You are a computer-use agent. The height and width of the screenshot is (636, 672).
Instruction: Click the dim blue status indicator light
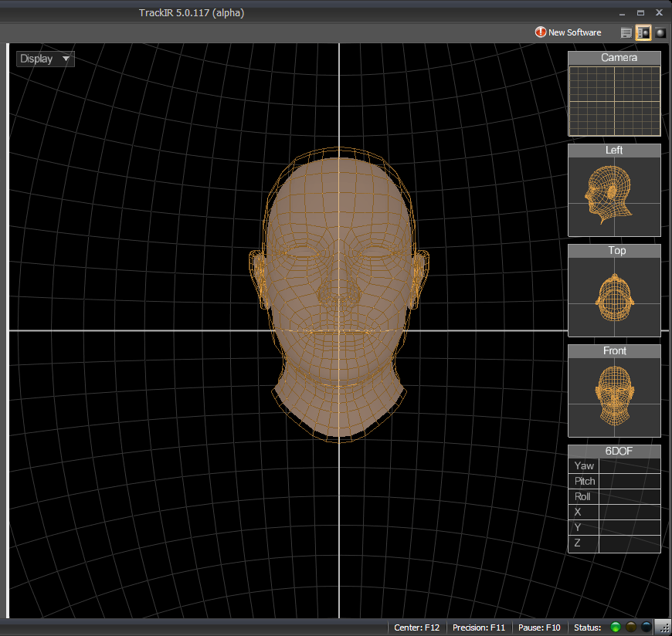tap(647, 628)
